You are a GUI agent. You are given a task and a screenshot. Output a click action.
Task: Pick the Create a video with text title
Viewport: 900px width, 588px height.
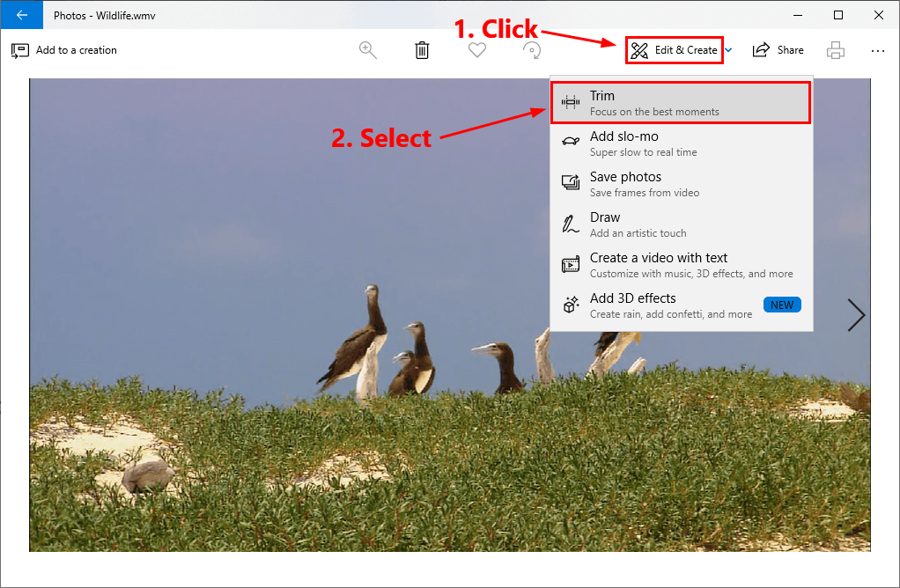(x=659, y=258)
